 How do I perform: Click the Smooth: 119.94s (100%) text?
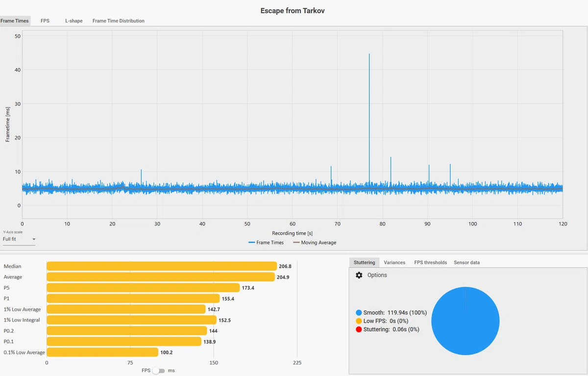click(x=395, y=313)
